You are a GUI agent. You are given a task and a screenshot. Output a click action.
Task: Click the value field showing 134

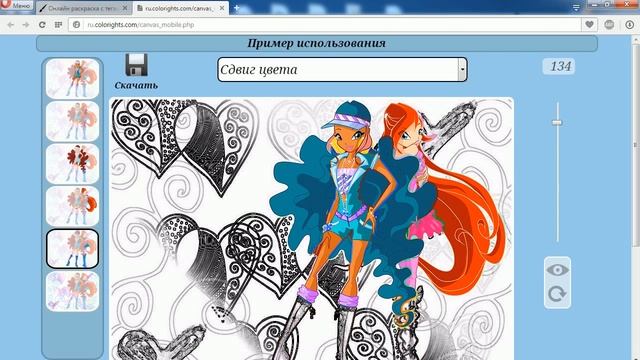pos(559,66)
